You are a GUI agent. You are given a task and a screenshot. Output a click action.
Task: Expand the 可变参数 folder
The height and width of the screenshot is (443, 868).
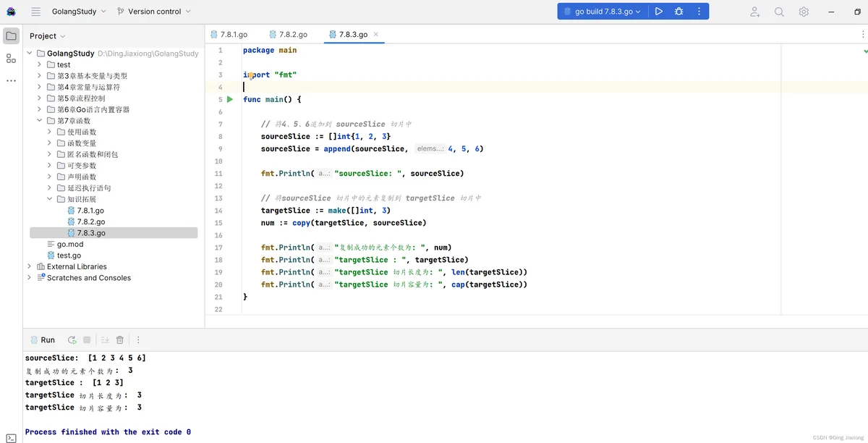click(50, 166)
